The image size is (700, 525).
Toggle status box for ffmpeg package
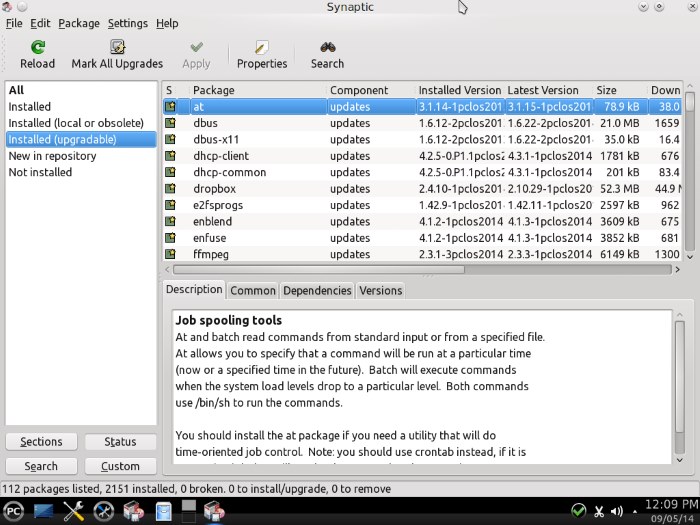171,254
